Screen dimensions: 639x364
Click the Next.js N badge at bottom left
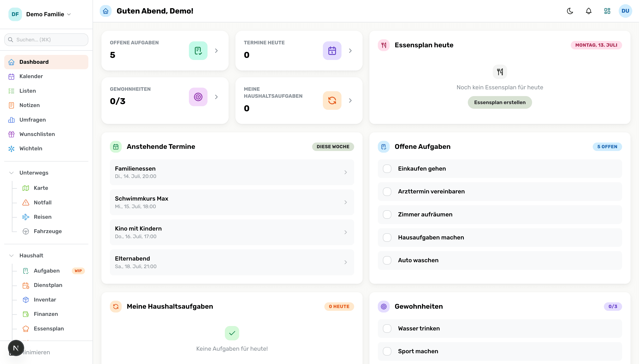pyautogui.click(x=16, y=348)
